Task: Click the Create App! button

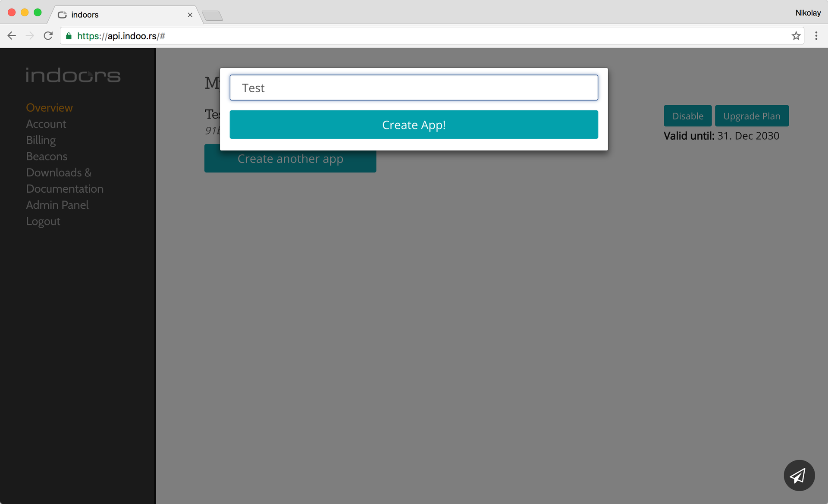Action: pyautogui.click(x=414, y=124)
